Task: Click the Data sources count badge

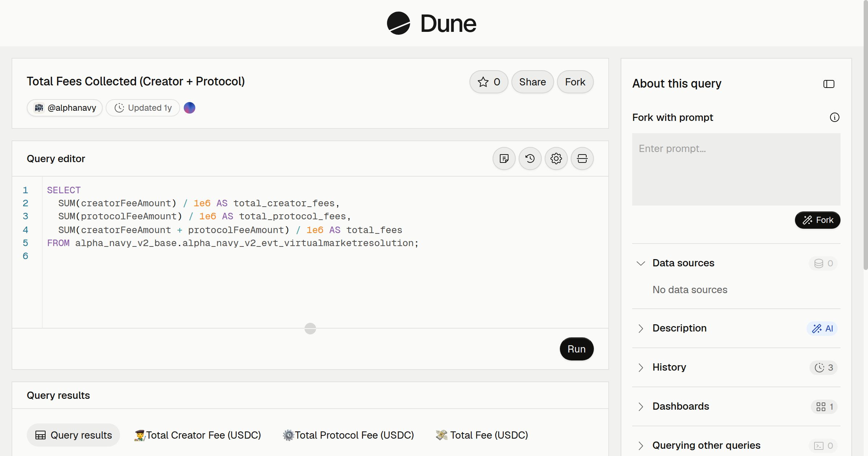Action: [823, 263]
